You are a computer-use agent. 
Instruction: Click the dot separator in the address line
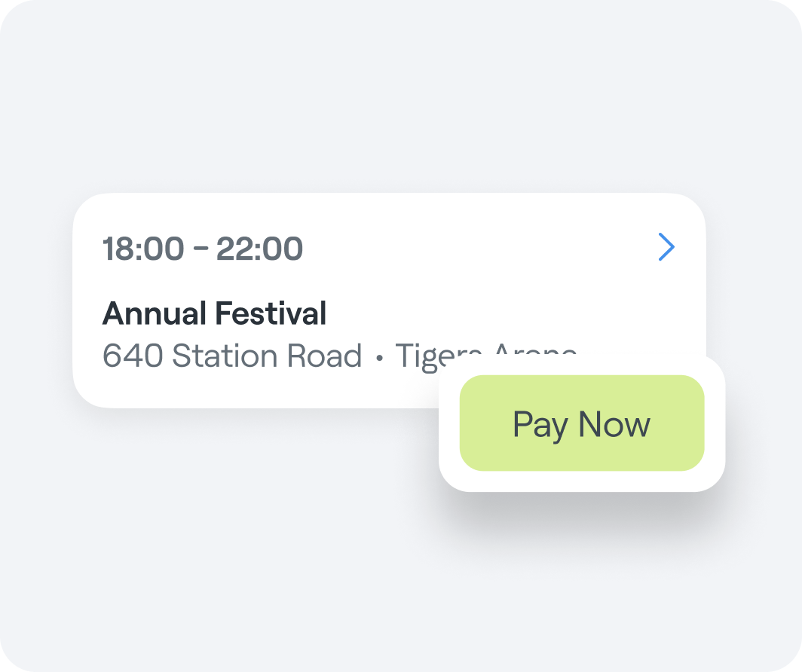(380, 356)
